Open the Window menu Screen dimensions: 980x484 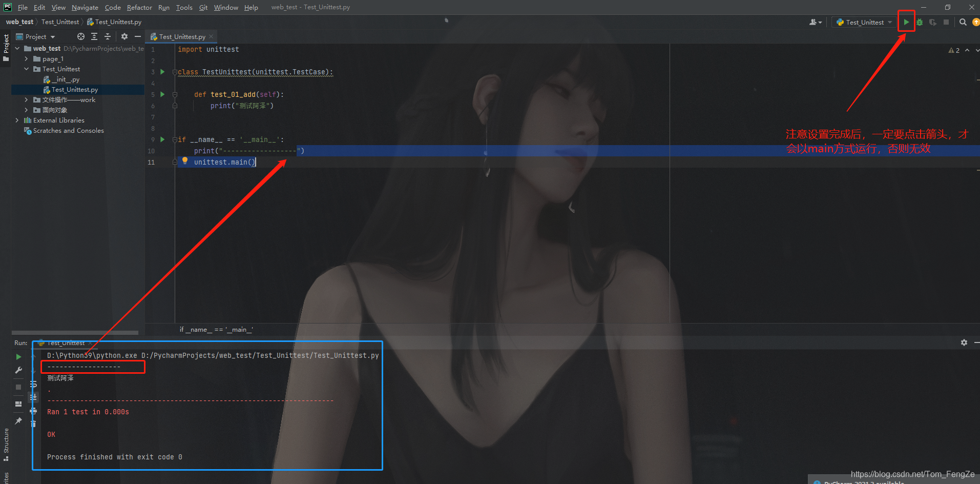[226, 7]
